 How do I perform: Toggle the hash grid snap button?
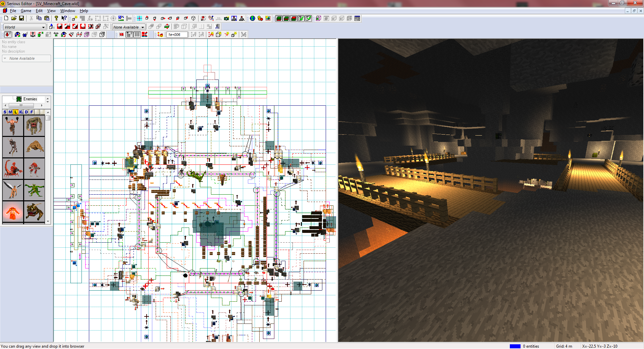pyautogui.click(x=129, y=35)
